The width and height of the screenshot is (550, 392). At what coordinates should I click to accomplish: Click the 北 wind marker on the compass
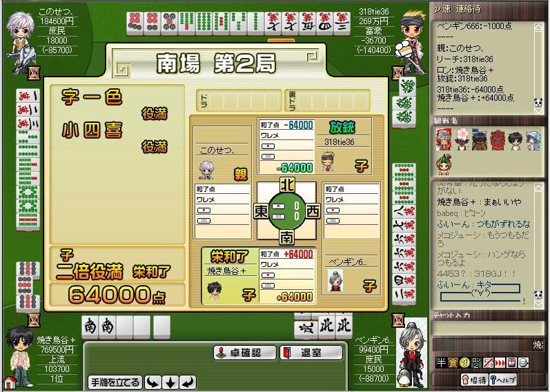coord(286,185)
